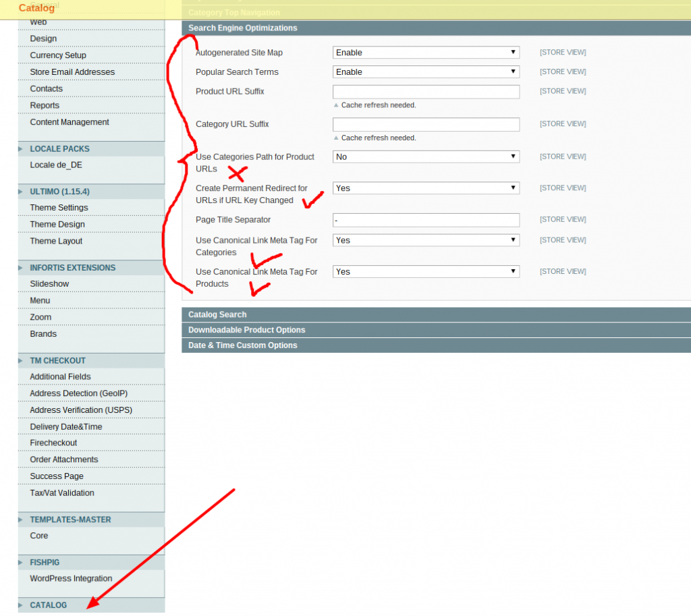Expand the Catalog Search section
Image resolution: width=691 pixels, height=616 pixels.
(x=217, y=314)
